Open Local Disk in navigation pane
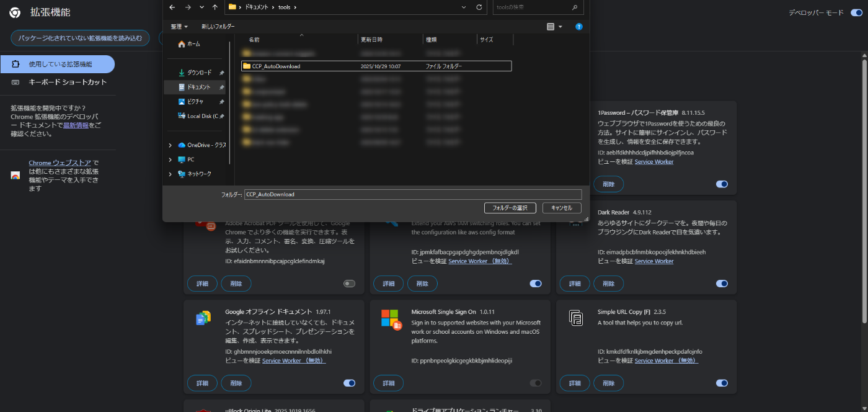 [197, 116]
